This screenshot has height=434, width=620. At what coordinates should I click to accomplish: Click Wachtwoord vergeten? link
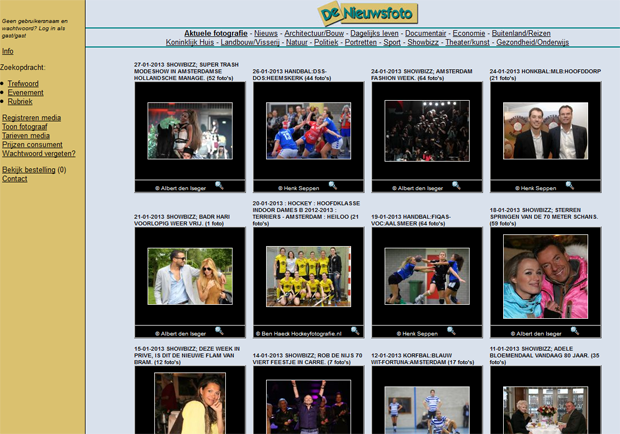pyautogui.click(x=38, y=154)
